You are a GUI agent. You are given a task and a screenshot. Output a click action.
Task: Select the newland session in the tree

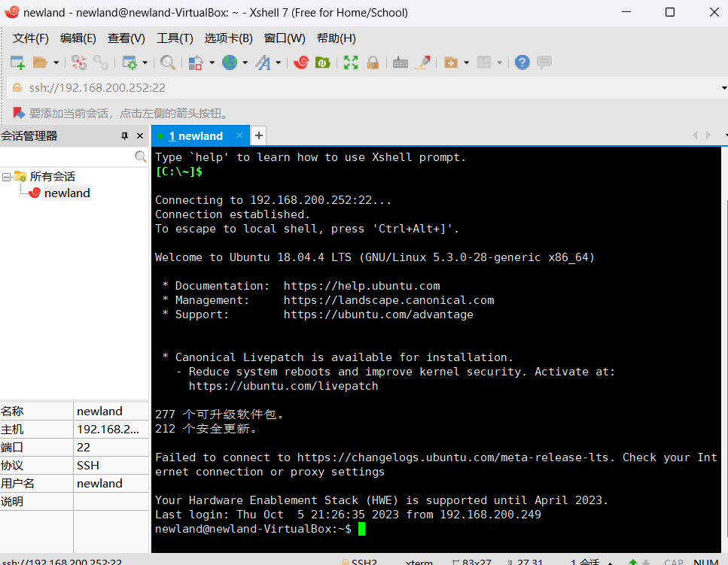coord(67,193)
